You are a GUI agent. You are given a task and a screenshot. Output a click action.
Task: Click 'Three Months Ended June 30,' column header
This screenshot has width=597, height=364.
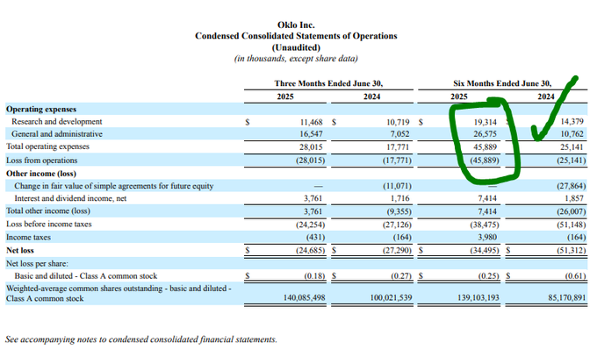click(x=328, y=83)
